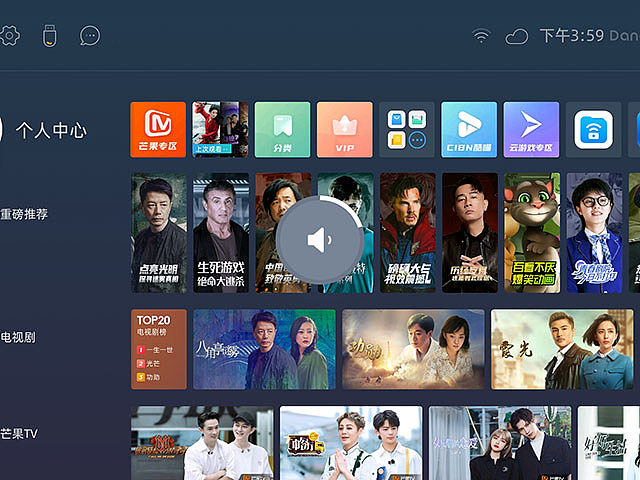Open the girl with glasses poster
The width and height of the screenshot is (640, 480).
pyautogui.click(x=594, y=233)
